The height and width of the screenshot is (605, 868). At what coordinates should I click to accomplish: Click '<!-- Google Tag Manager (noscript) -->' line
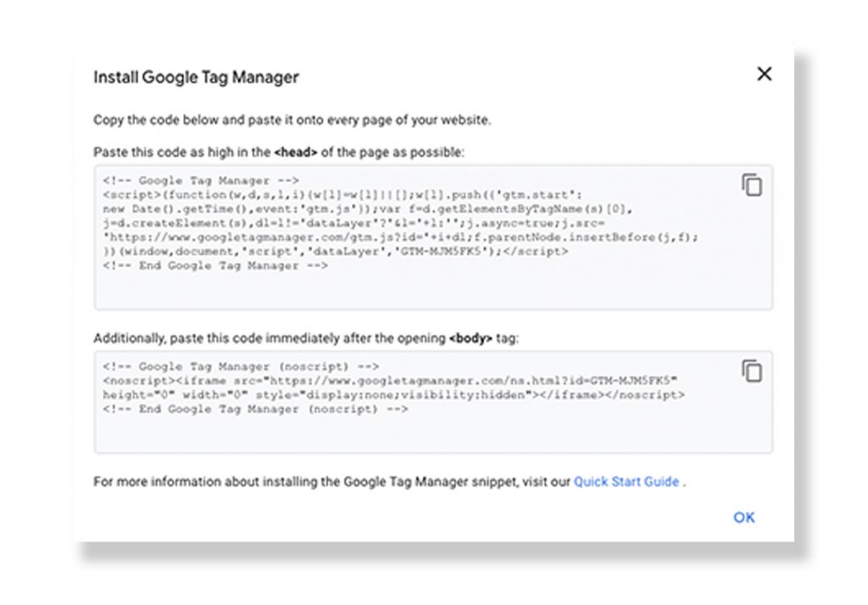241,366
